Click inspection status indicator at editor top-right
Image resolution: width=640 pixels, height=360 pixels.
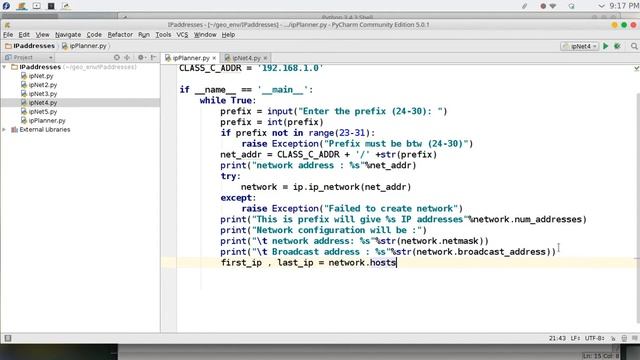click(x=636, y=69)
